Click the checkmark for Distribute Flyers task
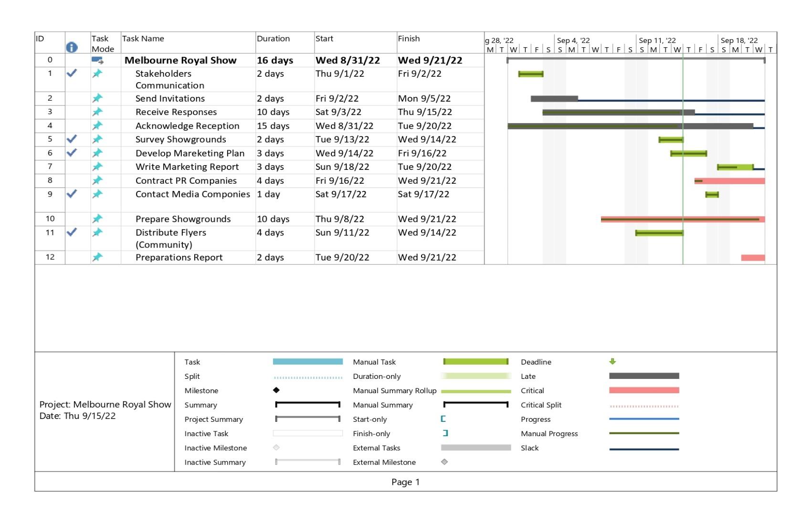Image resolution: width=812 pixels, height=523 pixels. tap(72, 232)
